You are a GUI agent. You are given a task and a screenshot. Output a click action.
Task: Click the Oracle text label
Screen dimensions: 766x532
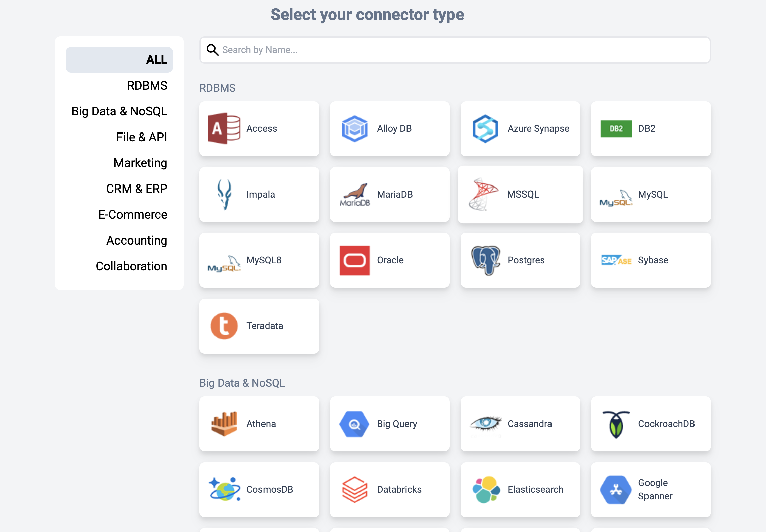click(x=390, y=260)
